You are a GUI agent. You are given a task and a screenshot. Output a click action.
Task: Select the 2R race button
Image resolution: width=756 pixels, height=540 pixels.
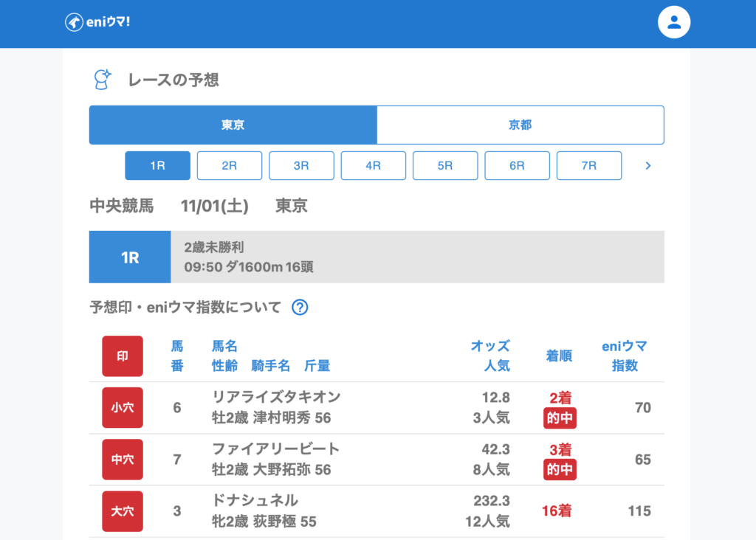(229, 166)
